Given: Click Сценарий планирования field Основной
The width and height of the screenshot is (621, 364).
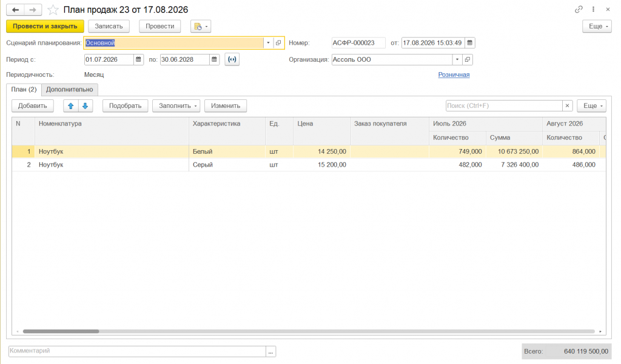Looking at the screenshot, I should (173, 43).
